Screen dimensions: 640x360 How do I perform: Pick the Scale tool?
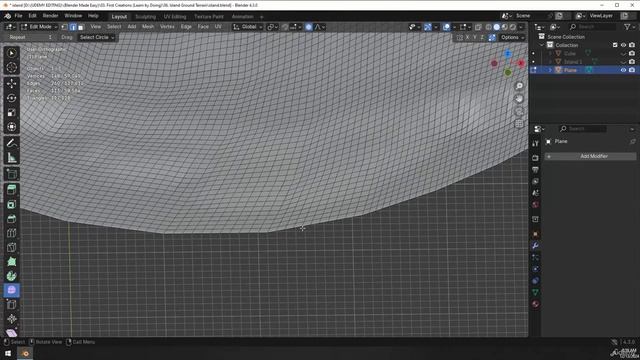(x=11, y=112)
